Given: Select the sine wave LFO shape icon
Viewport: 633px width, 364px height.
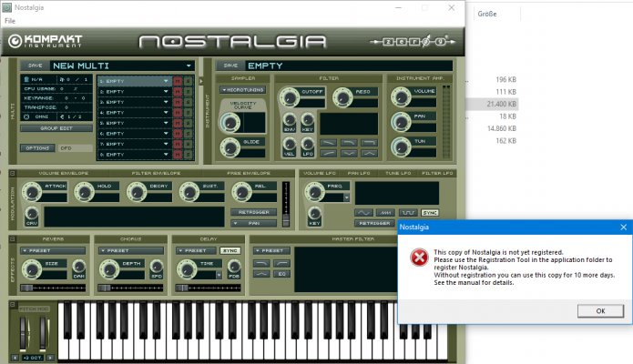Looking at the screenshot, I should point(363,213).
